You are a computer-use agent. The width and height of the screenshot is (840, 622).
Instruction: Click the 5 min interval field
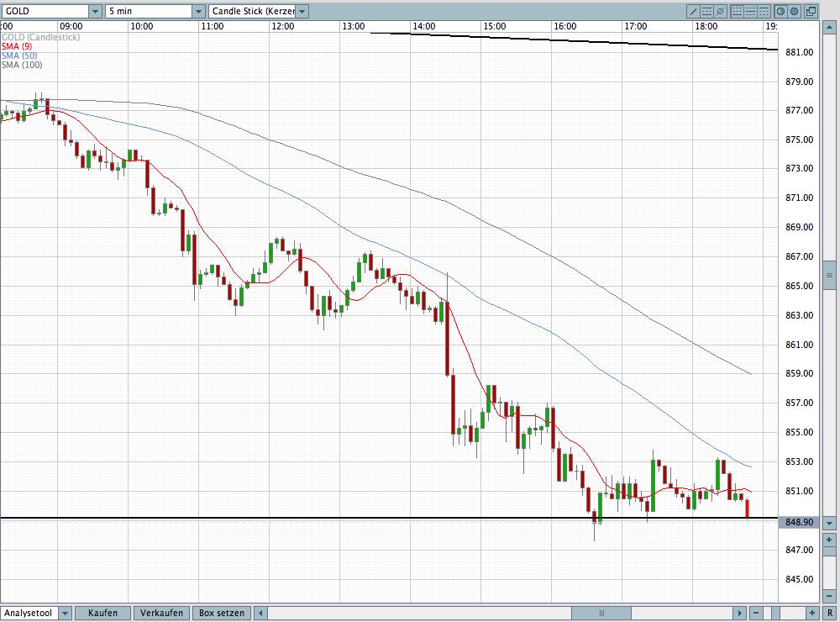tap(149, 11)
